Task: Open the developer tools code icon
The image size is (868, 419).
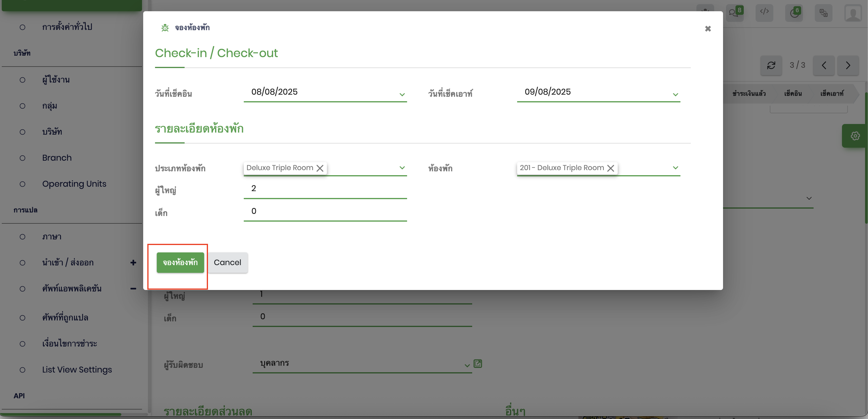Action: 764,12
